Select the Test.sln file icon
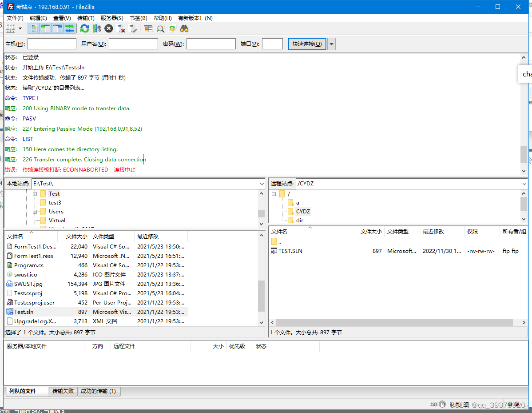Image resolution: width=532 pixels, height=413 pixels. (10, 312)
